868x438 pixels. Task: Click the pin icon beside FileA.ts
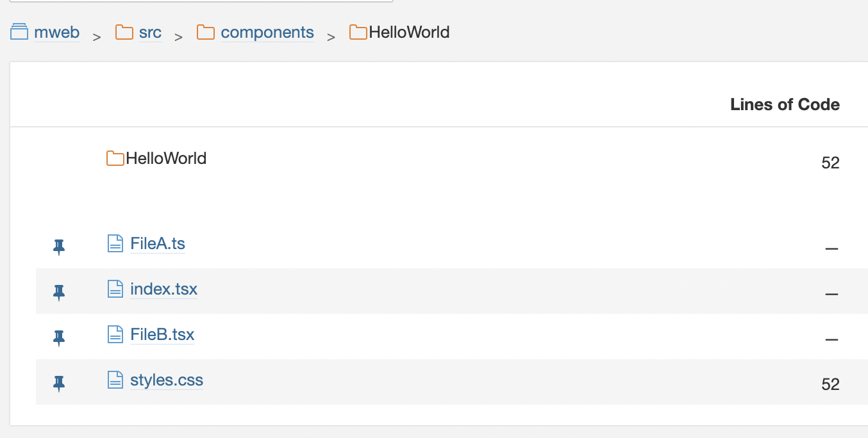coord(59,247)
